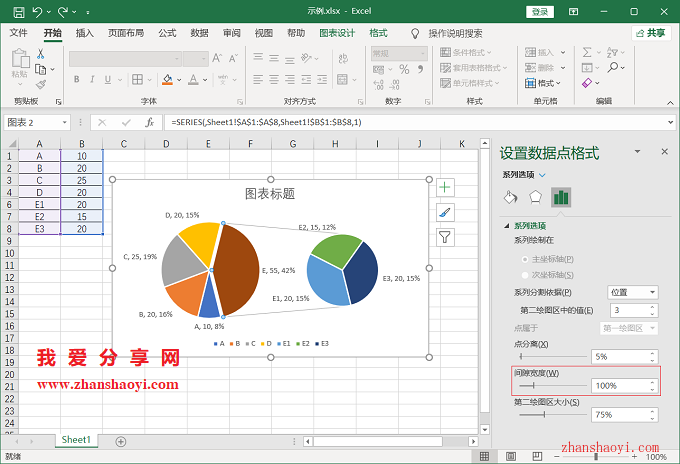Image resolution: width=680 pixels, height=464 pixels.
Task: Click the Insert Function fx icon
Action: click(x=150, y=123)
